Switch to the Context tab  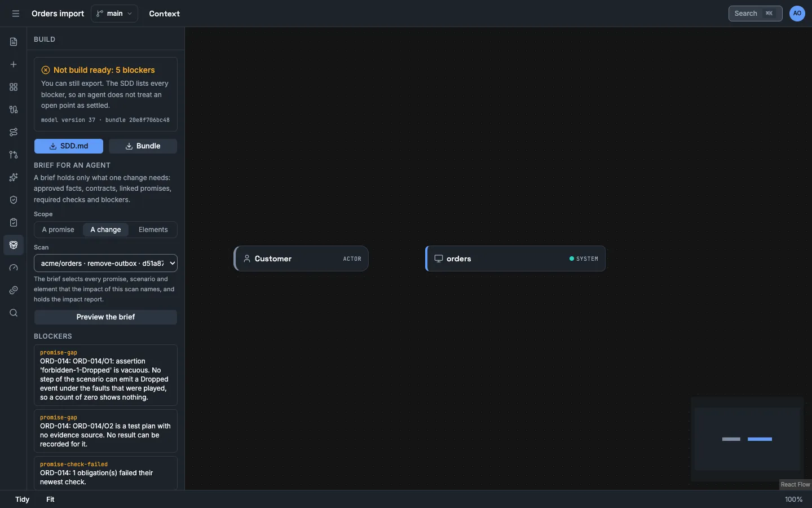tap(164, 14)
